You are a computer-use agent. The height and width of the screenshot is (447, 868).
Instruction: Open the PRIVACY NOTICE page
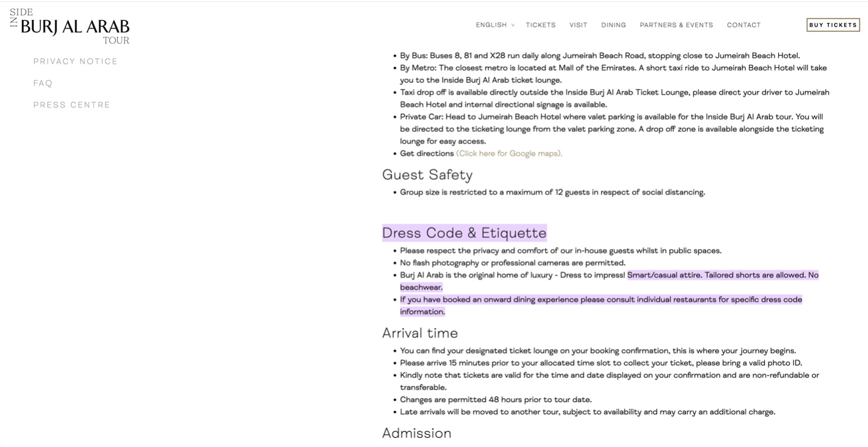(75, 61)
